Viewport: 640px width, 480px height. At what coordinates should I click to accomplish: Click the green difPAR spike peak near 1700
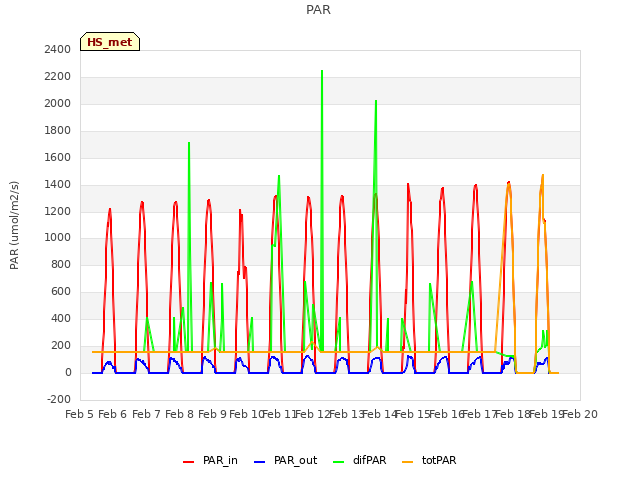click(189, 143)
